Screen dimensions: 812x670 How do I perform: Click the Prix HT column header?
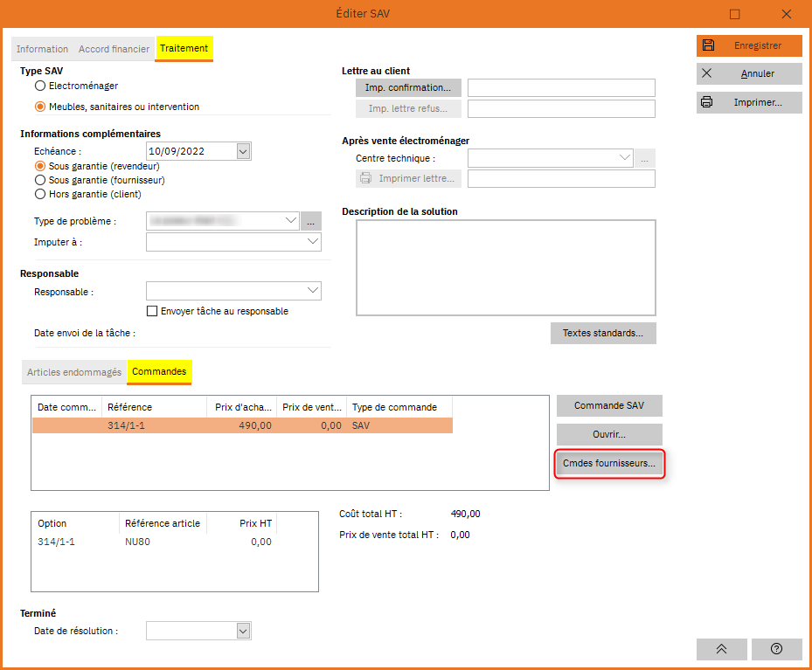click(x=242, y=523)
